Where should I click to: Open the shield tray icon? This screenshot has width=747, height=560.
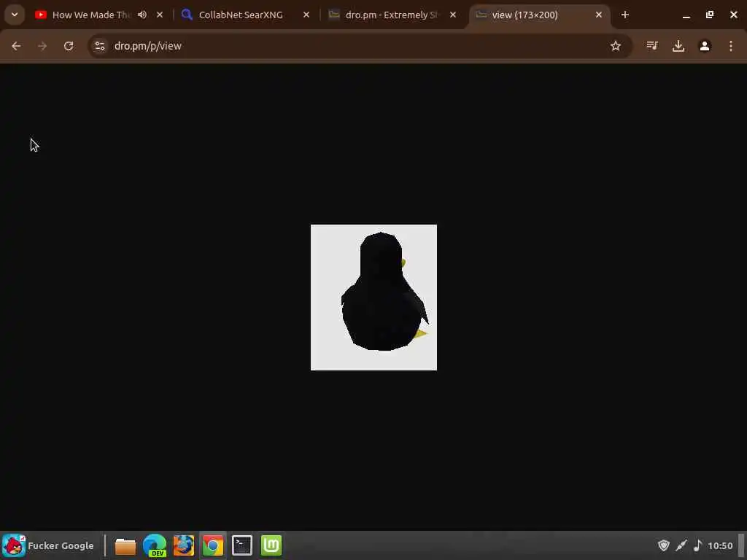click(x=664, y=545)
